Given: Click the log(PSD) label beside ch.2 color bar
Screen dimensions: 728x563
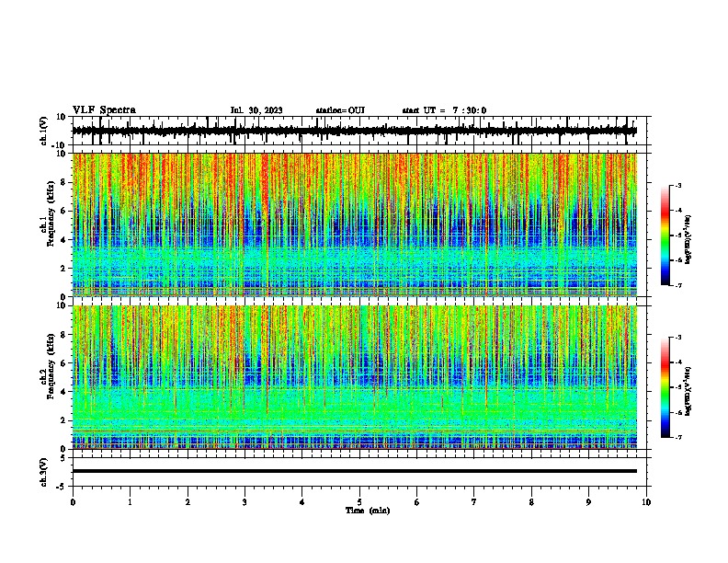Looking at the screenshot, I should [x=688, y=391].
